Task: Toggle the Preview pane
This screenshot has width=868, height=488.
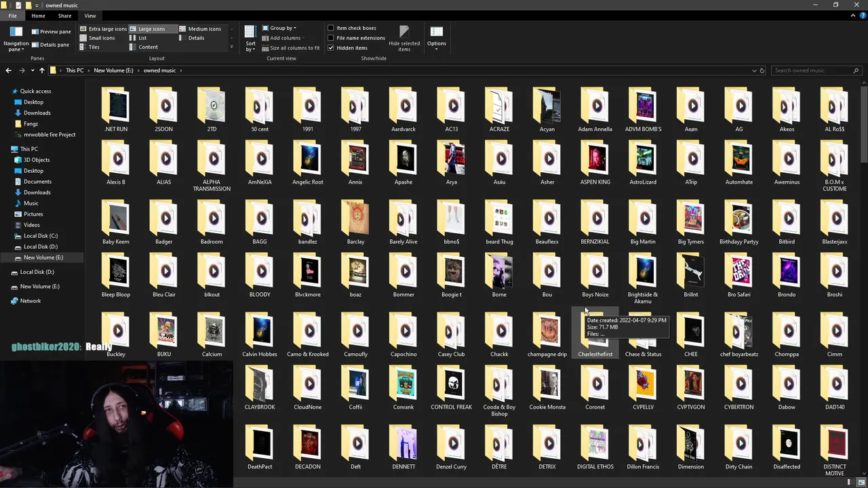Action: [51, 31]
